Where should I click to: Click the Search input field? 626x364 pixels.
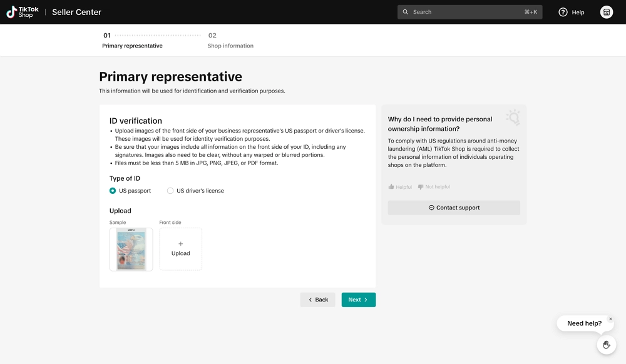(x=469, y=11)
